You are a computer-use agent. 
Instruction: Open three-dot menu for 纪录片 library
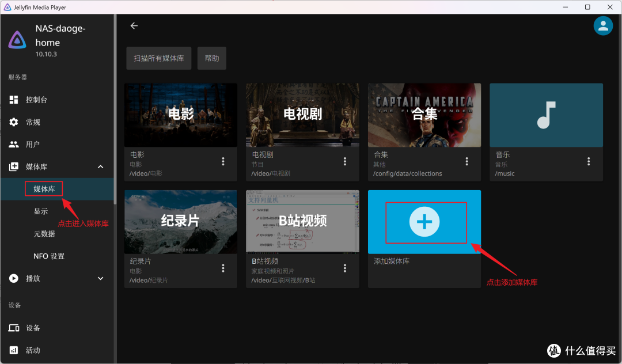click(223, 268)
